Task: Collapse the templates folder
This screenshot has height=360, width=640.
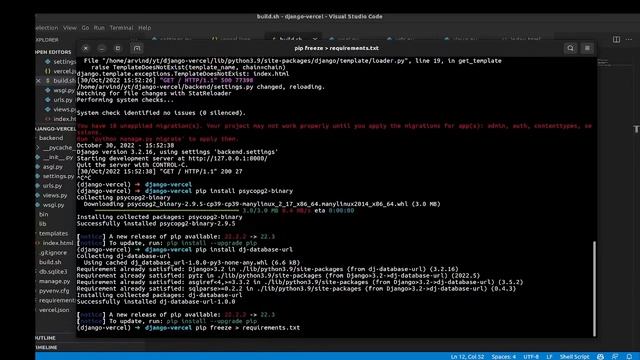Action: click(x=53, y=233)
